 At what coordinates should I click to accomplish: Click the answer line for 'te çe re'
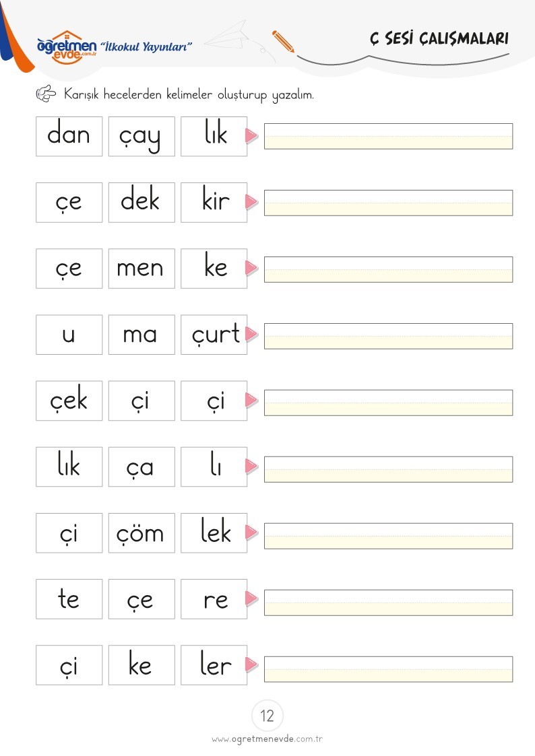pos(388,603)
